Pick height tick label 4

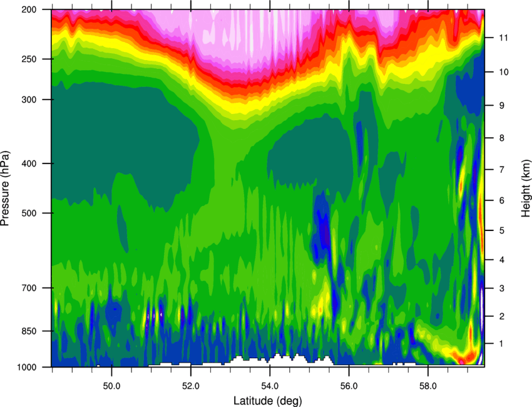click(x=501, y=260)
